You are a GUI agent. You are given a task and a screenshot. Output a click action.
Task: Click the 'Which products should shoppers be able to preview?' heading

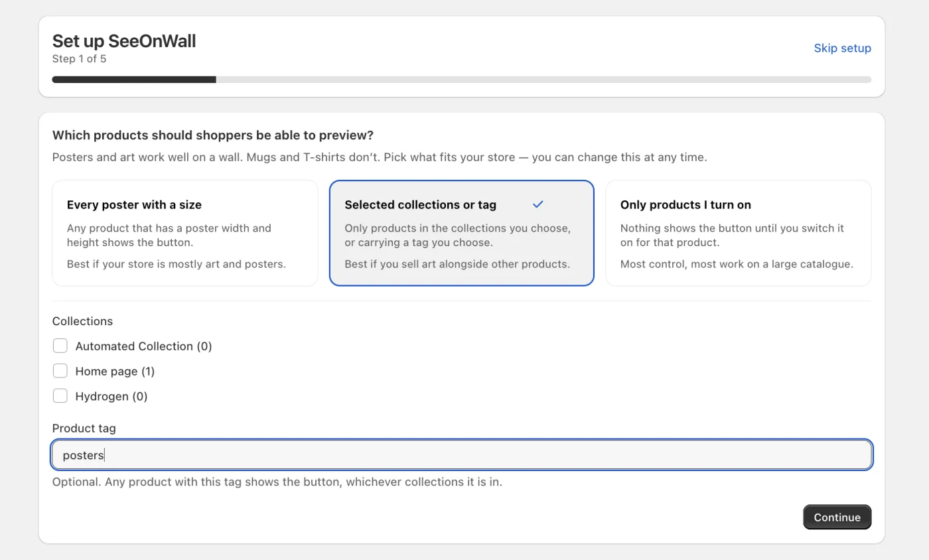[x=213, y=135]
